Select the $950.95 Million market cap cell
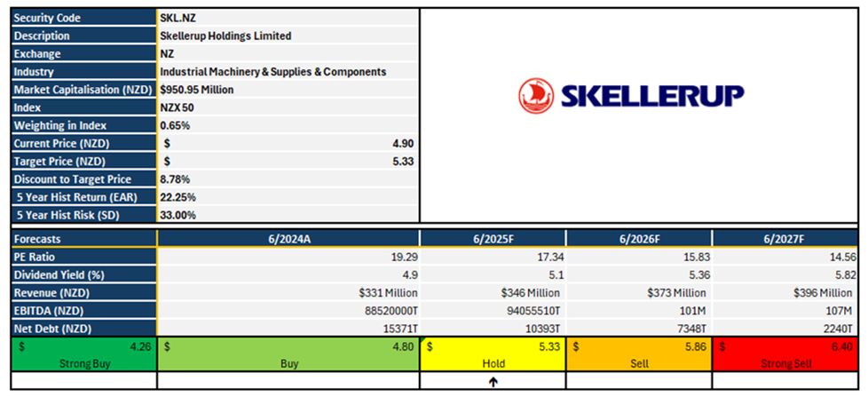 [x=288, y=90]
